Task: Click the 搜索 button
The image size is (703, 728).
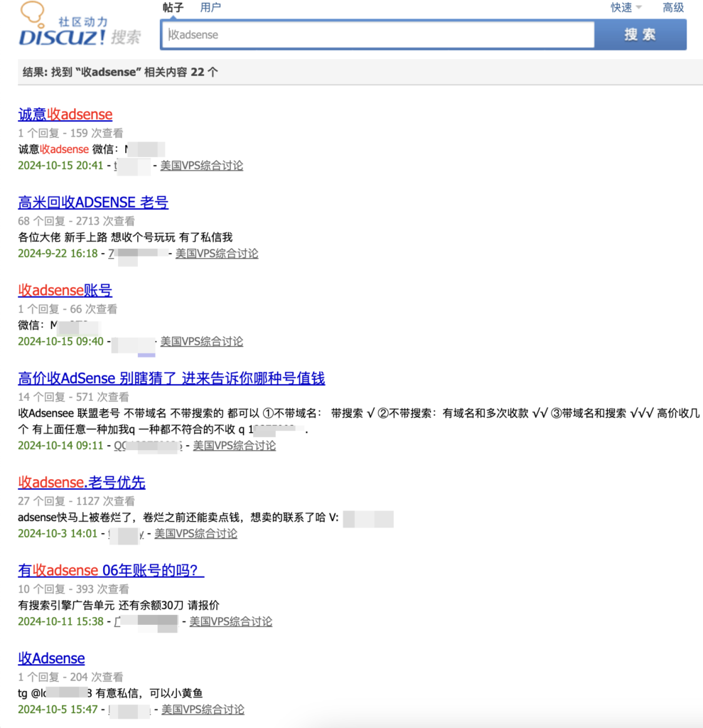Action: (x=640, y=35)
